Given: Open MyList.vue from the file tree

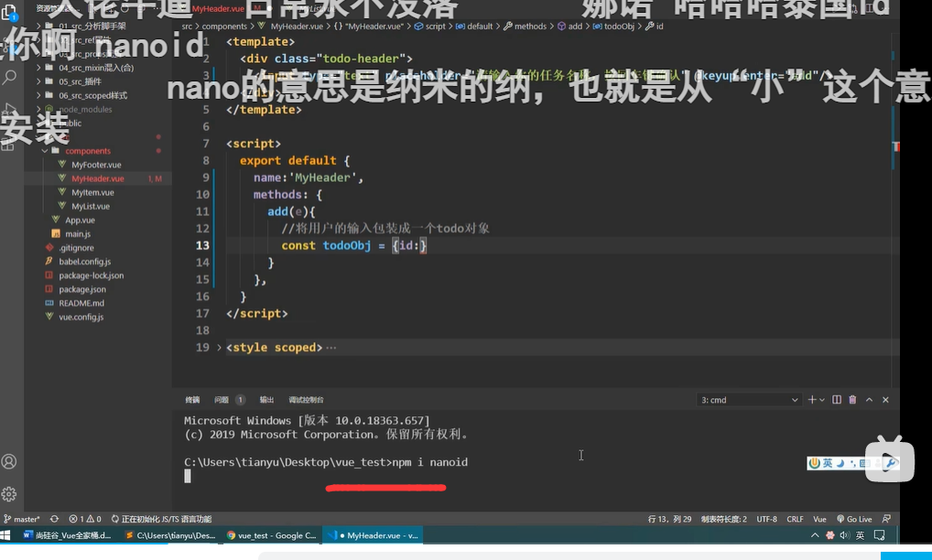Looking at the screenshot, I should 91,206.
